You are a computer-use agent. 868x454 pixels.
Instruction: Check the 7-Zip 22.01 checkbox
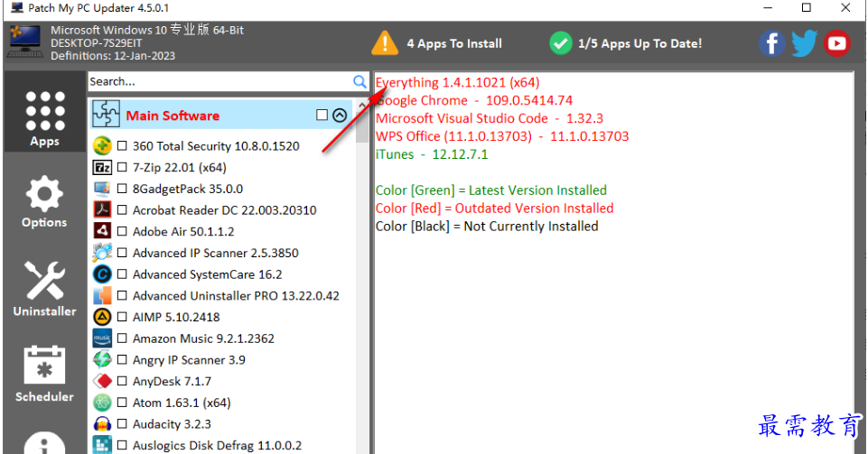[122, 168]
